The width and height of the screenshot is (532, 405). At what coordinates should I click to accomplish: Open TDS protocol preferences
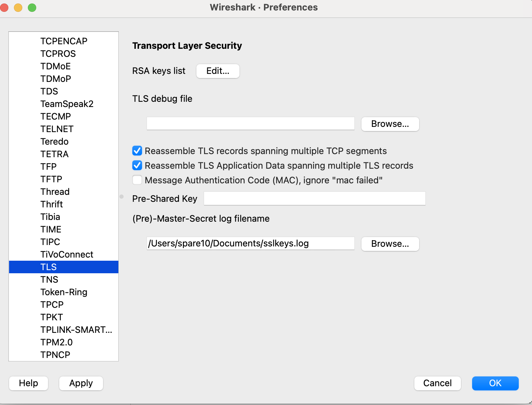point(64,91)
